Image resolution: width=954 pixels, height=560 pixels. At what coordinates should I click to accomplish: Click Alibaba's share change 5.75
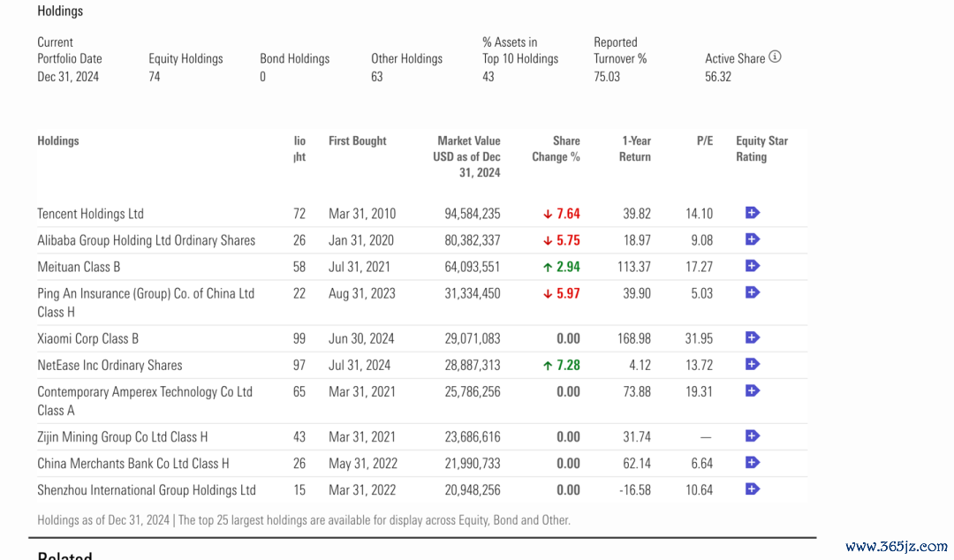tap(562, 240)
